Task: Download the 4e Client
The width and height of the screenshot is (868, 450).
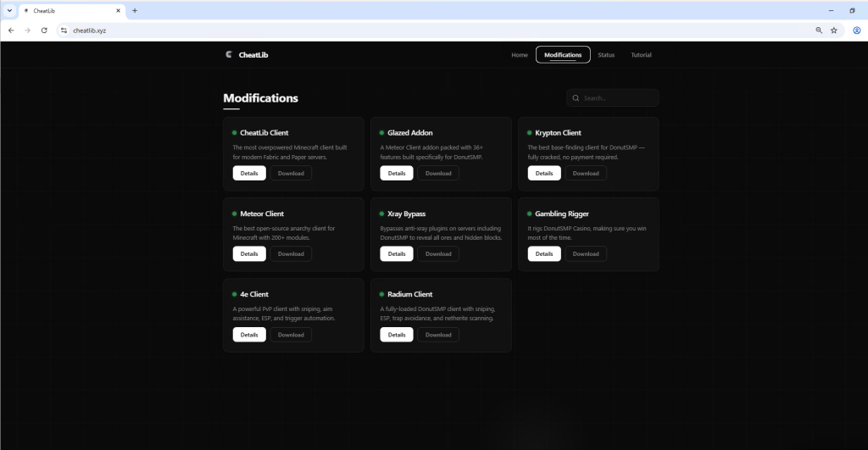Action: click(x=291, y=335)
